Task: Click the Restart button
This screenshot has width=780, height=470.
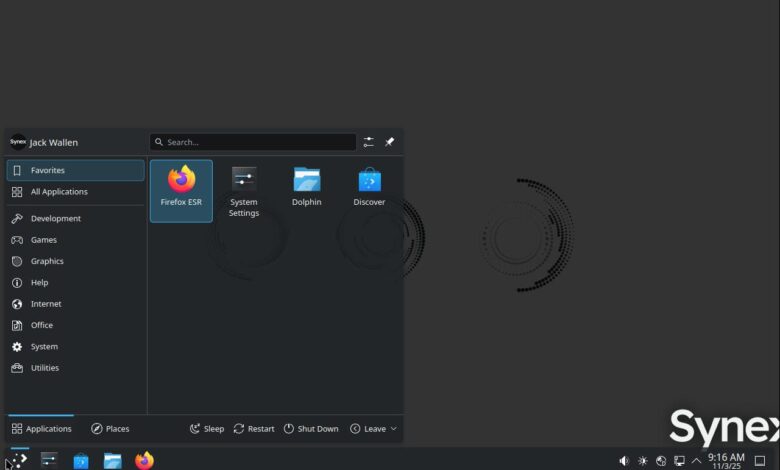Action: click(x=254, y=429)
